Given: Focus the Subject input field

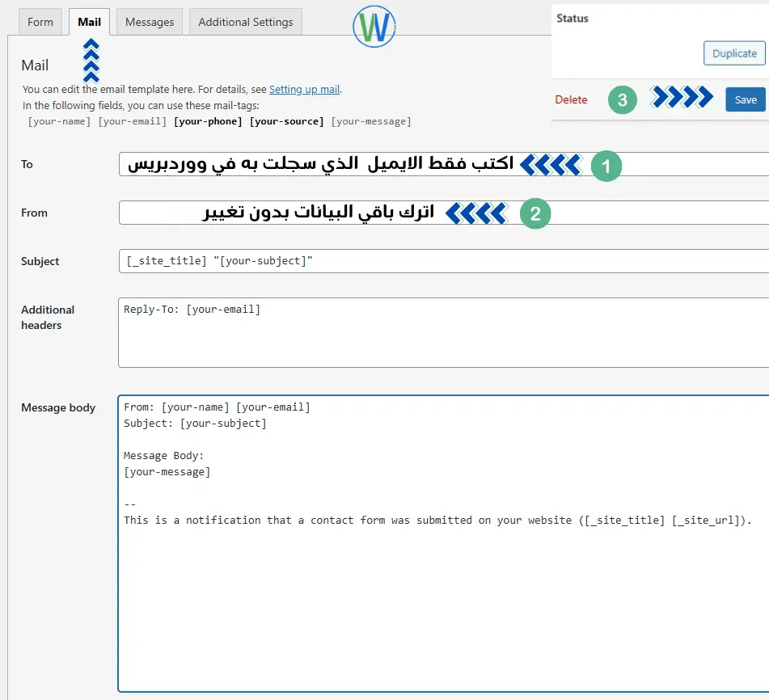Looking at the screenshot, I should (x=443, y=261).
